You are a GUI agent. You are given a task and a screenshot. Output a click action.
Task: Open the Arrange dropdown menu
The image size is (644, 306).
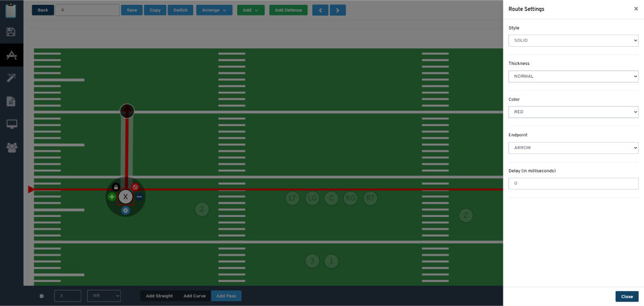click(214, 10)
